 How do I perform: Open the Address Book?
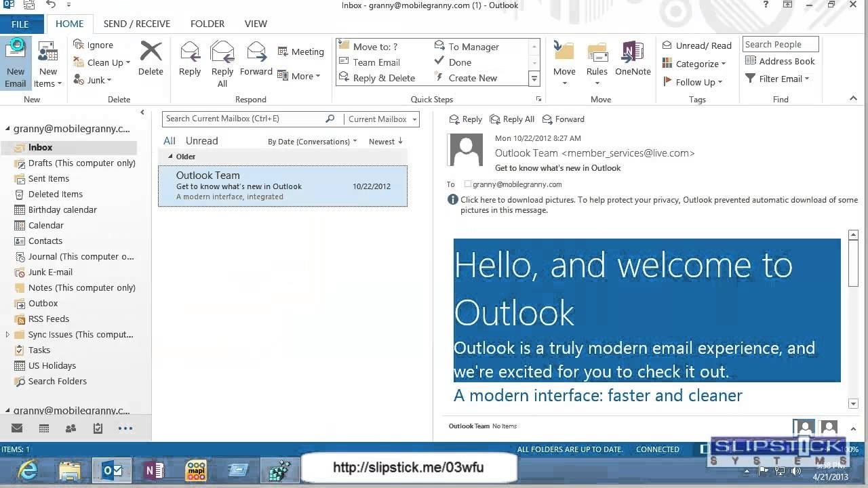(780, 61)
